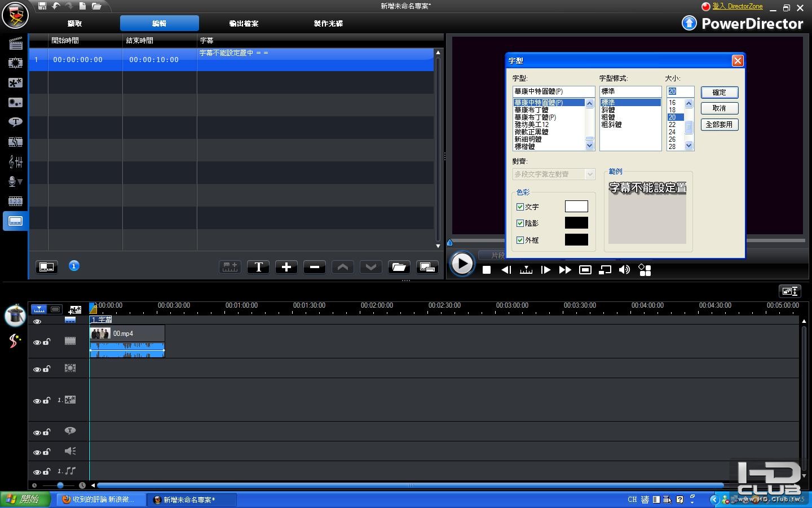Toggle the 文字 color checkbox
The width and height of the screenshot is (812, 508).
(520, 207)
